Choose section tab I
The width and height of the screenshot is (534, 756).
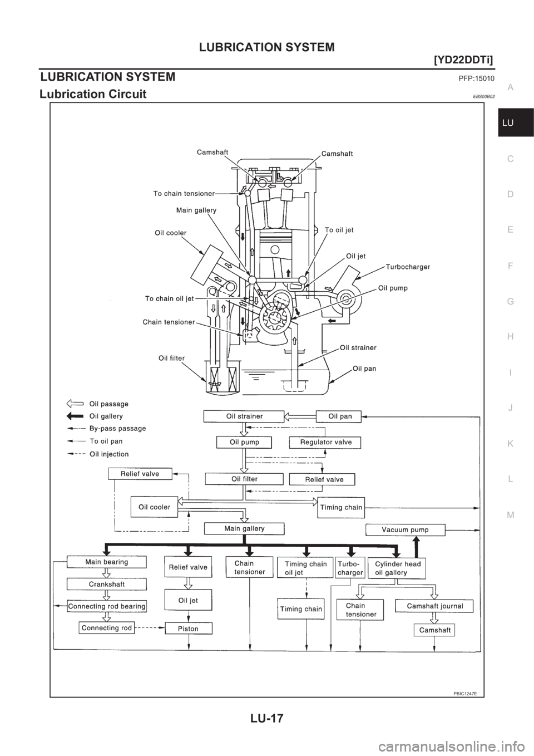511,372
